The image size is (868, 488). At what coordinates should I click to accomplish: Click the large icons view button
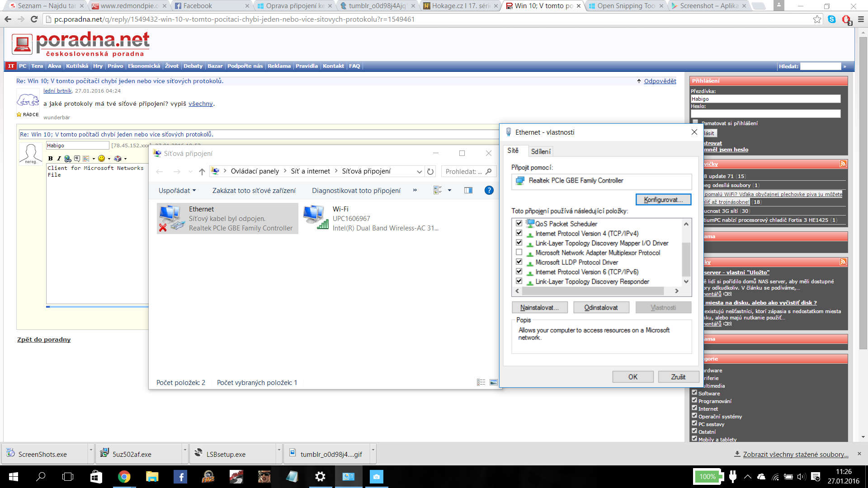494,382
